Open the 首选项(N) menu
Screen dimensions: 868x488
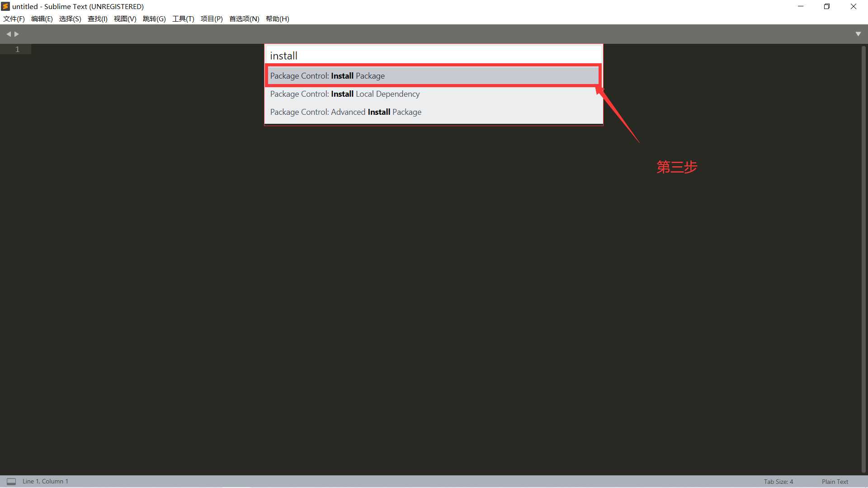click(x=244, y=19)
